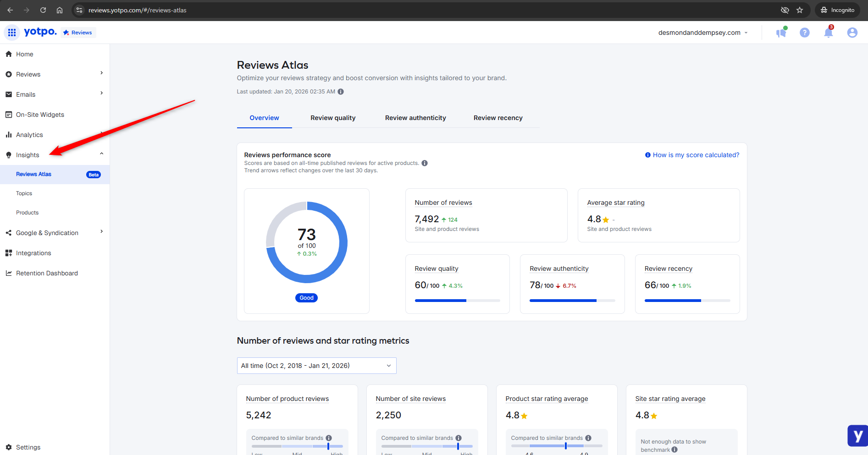Click the 7,492 reviews count
The width and height of the screenshot is (868, 455).
click(x=427, y=219)
